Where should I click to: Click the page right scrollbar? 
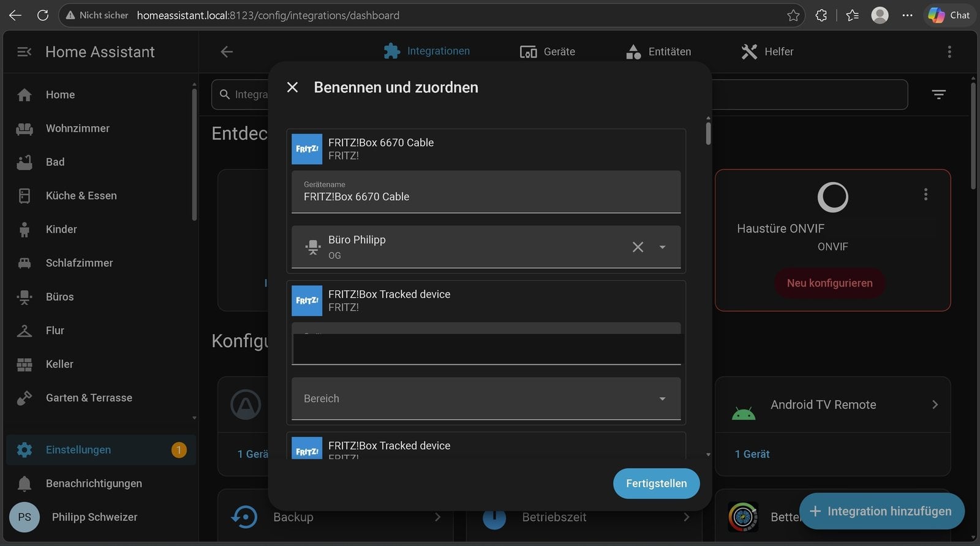[x=973, y=135]
